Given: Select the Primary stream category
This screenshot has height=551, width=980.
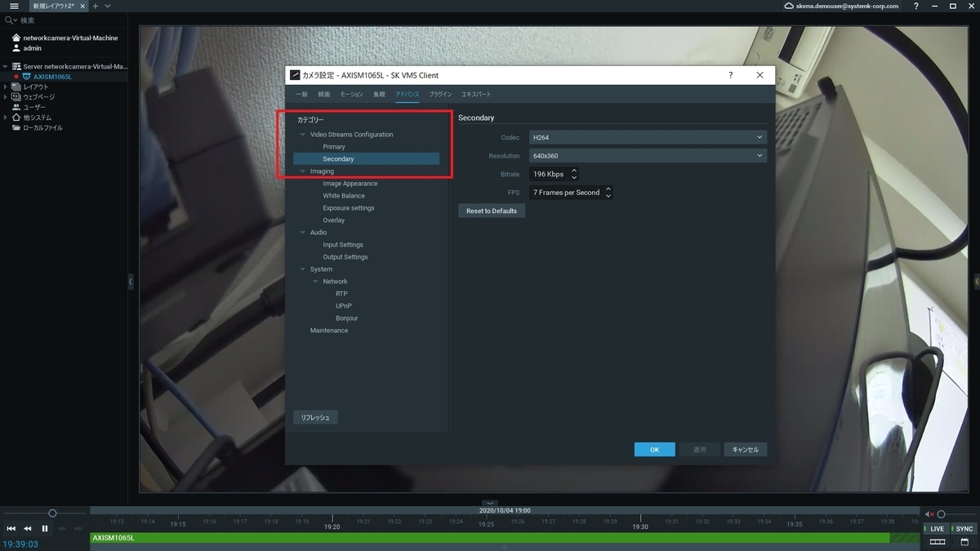Looking at the screenshot, I should (334, 147).
